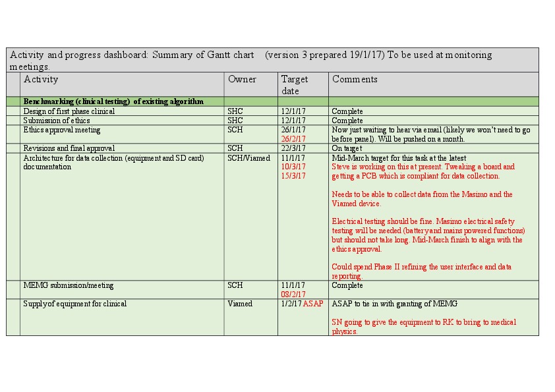The width and height of the screenshot is (555, 392).
Task: Click the Target date column header
Action: click(x=295, y=85)
